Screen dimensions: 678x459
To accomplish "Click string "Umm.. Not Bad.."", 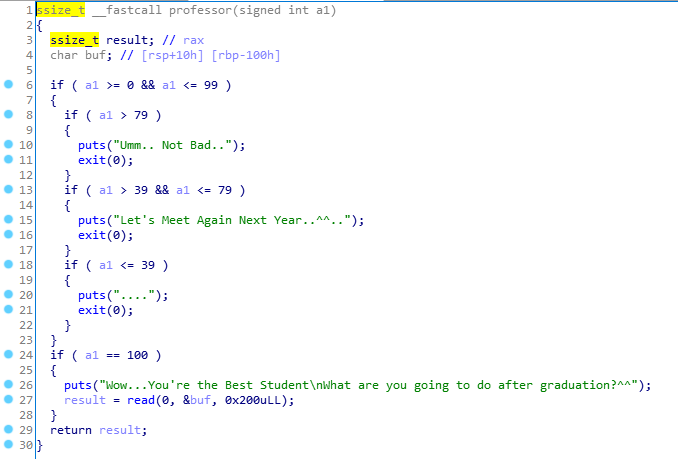I will (x=173, y=145).
